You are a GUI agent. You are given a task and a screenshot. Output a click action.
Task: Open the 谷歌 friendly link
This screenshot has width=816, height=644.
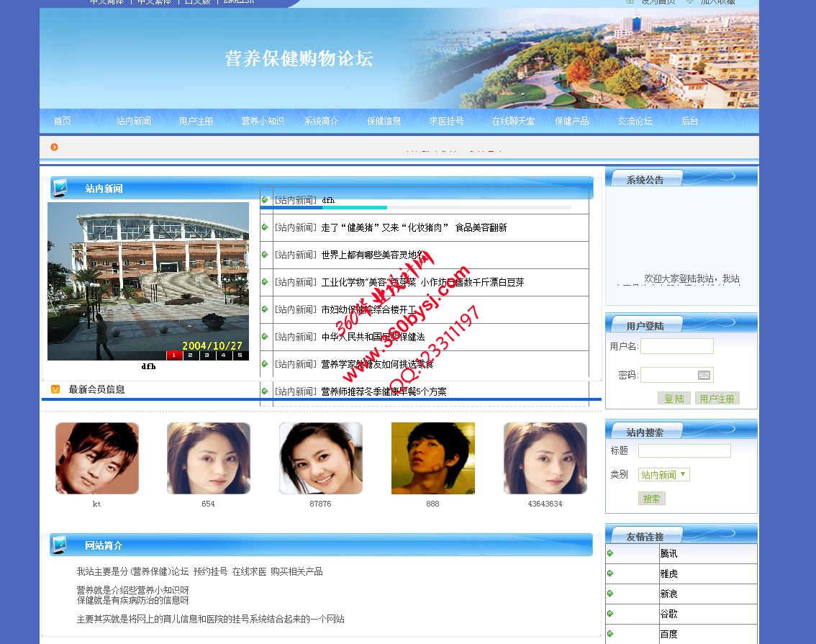(668, 614)
